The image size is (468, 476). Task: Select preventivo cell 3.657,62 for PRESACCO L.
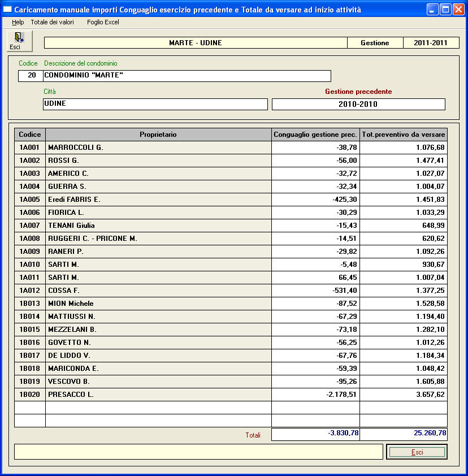[x=404, y=395]
